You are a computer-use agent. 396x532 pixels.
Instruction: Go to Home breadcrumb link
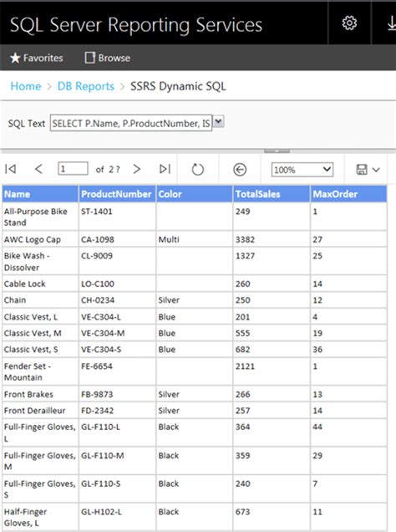[x=26, y=86]
